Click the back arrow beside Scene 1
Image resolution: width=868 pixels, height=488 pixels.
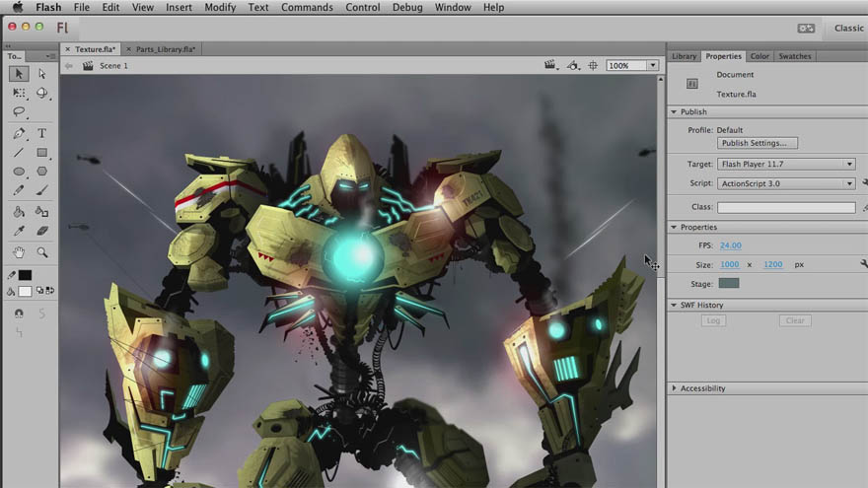point(69,66)
